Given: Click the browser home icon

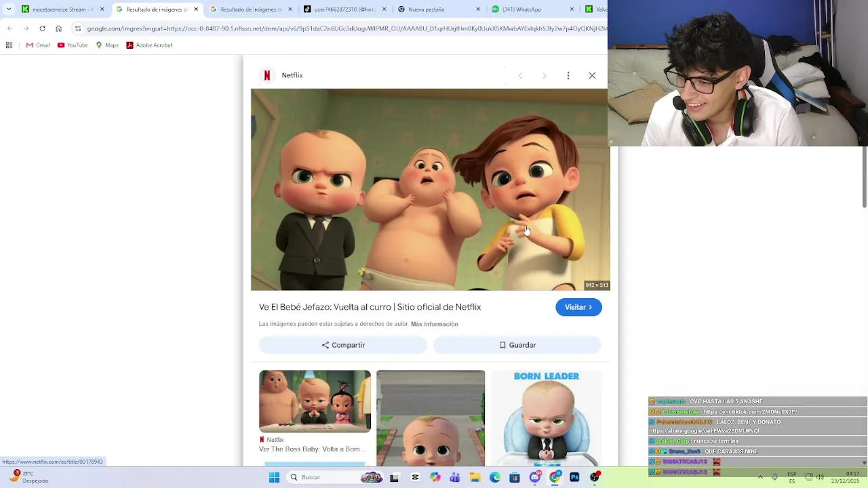Looking at the screenshot, I should point(58,28).
